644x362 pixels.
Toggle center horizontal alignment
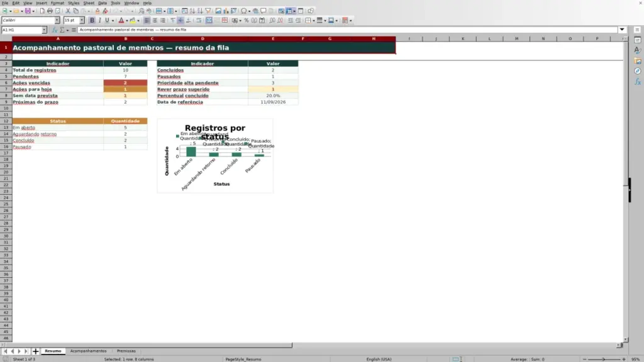click(x=155, y=21)
